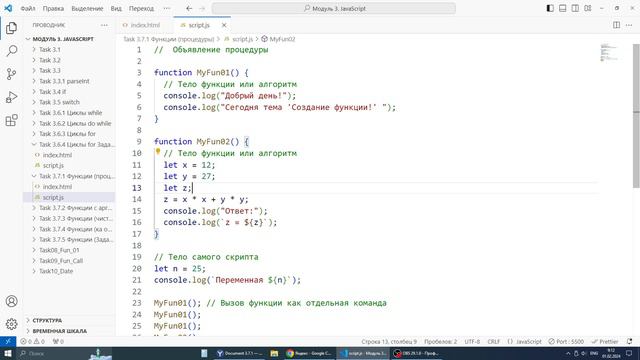Toggle the primary side bar layout icon
Viewport: 640px width, 360px height.
point(550,8)
